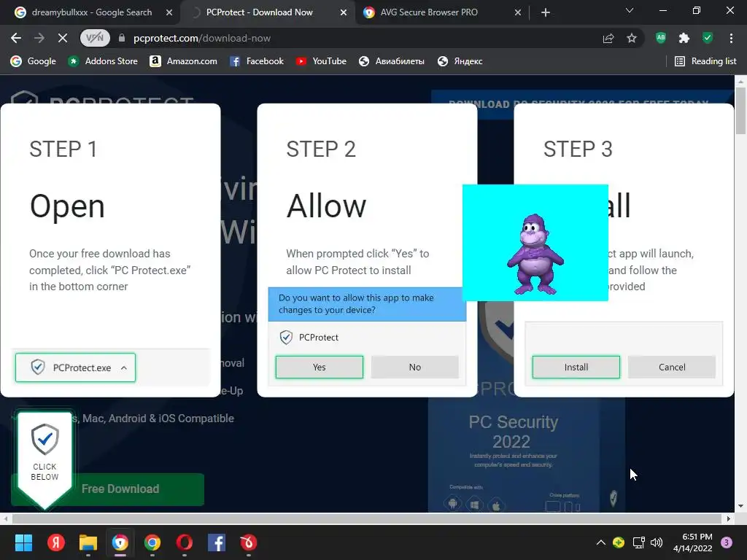Open Opera browser from the taskbar
The height and width of the screenshot is (560, 747).
point(185,542)
